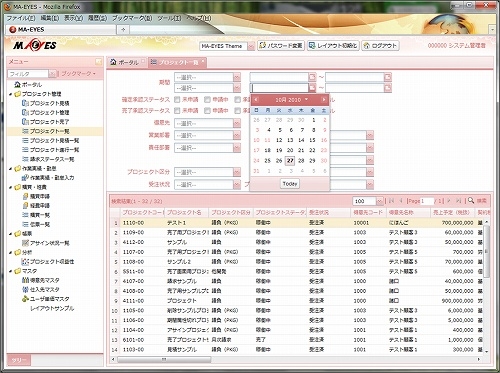Go to previous month in date picker
The height and width of the screenshot is (373, 500).
pos(256,99)
